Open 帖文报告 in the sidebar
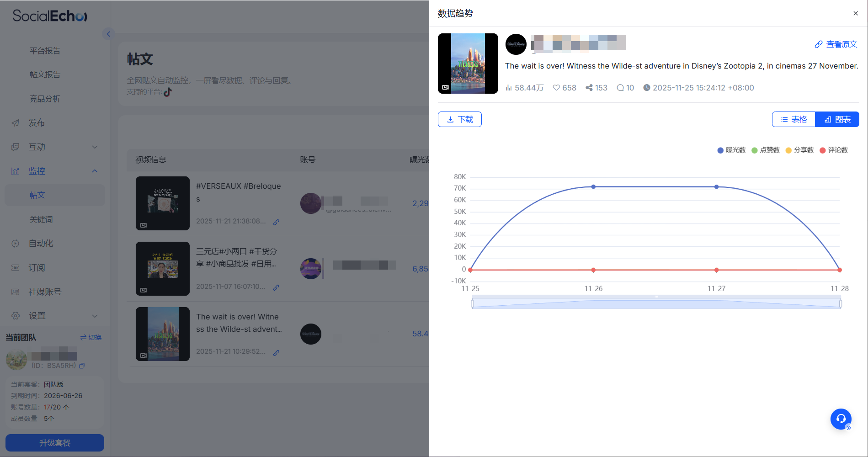868x457 pixels. coord(45,74)
